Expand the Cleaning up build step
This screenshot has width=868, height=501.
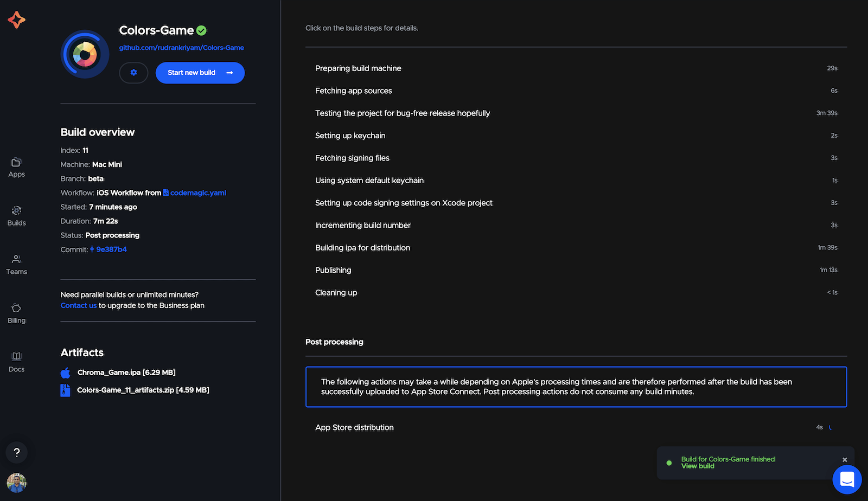576,292
